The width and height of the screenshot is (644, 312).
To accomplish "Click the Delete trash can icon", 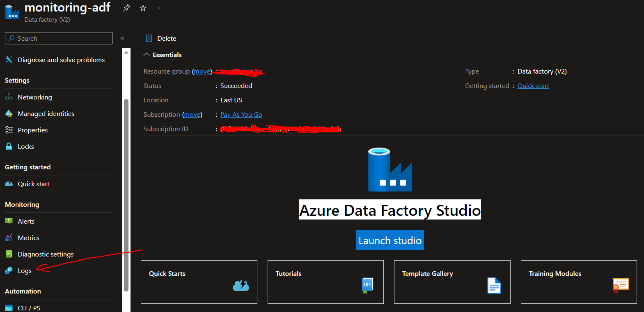I will (149, 38).
